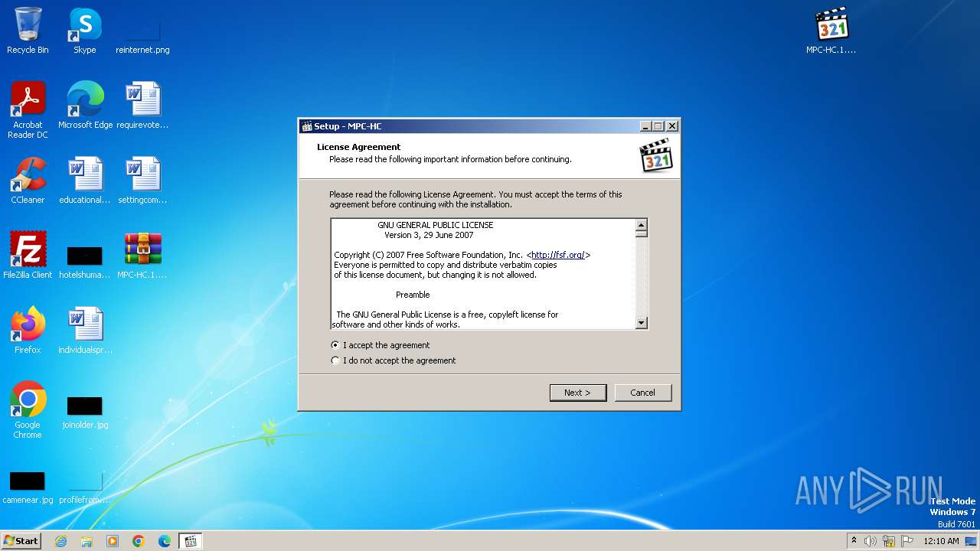
Task: Select the MPC-HC installer icon at top right
Action: tap(831, 31)
